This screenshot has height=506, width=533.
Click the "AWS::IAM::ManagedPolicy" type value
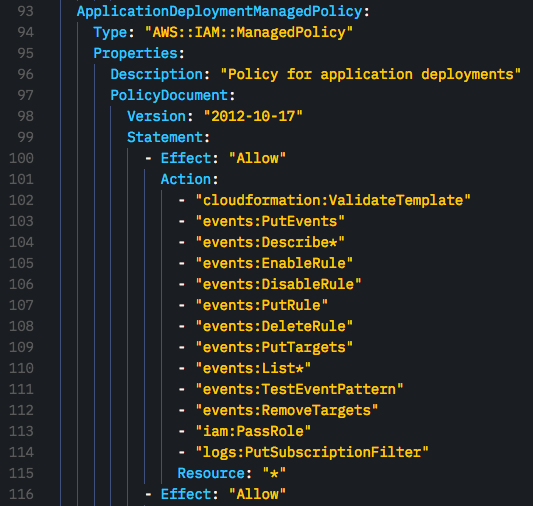[249, 32]
